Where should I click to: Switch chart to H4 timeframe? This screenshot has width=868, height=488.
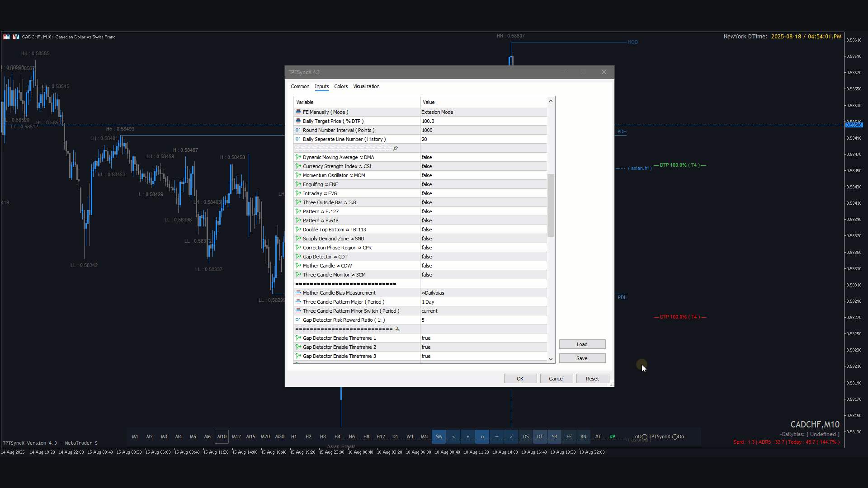(337, 436)
